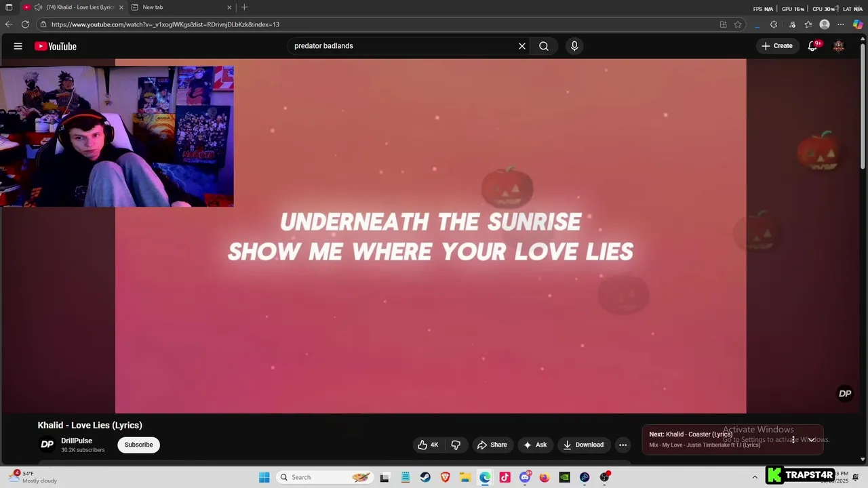Viewport: 868px width, 488px height.
Task: Open the Create menu
Action: pos(777,46)
